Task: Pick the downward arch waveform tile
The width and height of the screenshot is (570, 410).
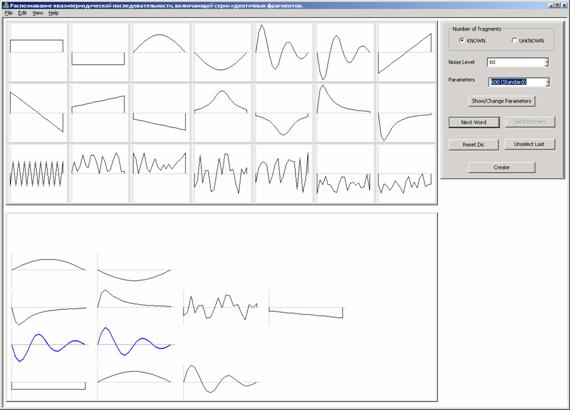Action: pyautogui.click(x=221, y=52)
